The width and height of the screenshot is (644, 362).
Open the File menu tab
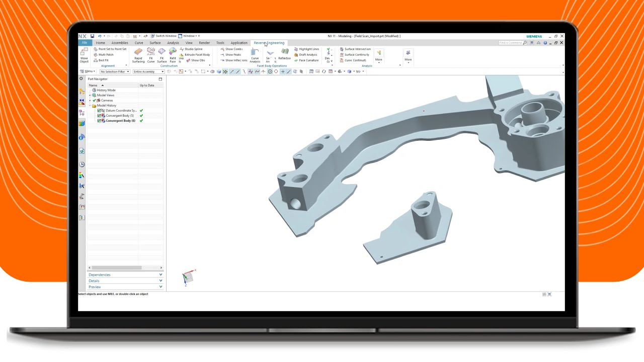click(85, 43)
